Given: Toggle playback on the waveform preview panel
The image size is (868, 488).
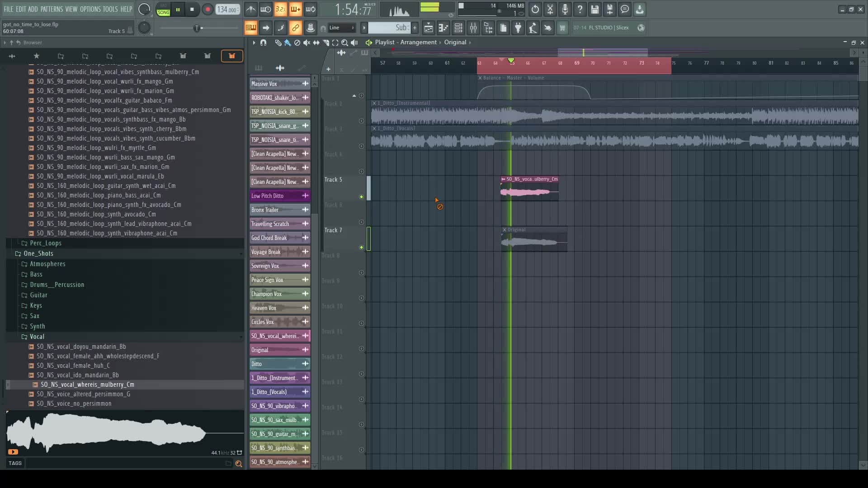Looking at the screenshot, I should point(13,452).
